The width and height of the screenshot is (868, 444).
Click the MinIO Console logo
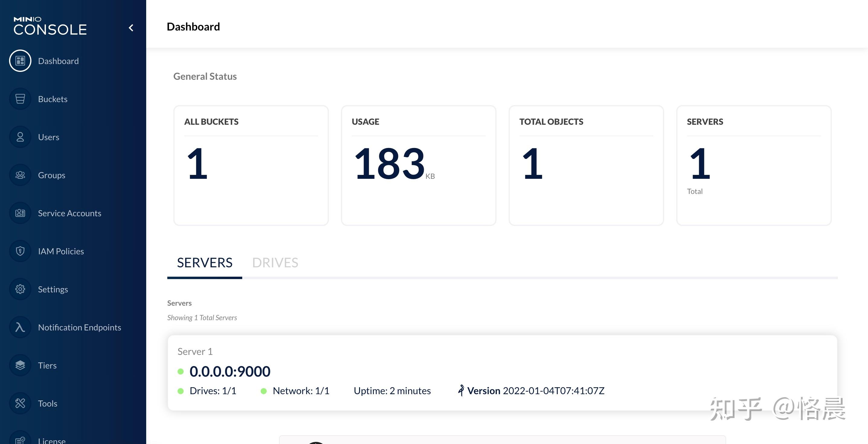tap(50, 26)
